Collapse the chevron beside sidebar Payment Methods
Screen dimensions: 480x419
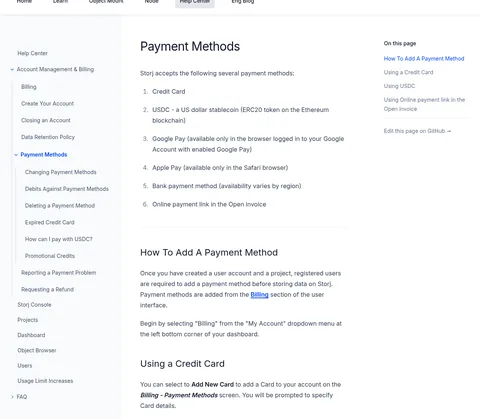tap(16, 155)
